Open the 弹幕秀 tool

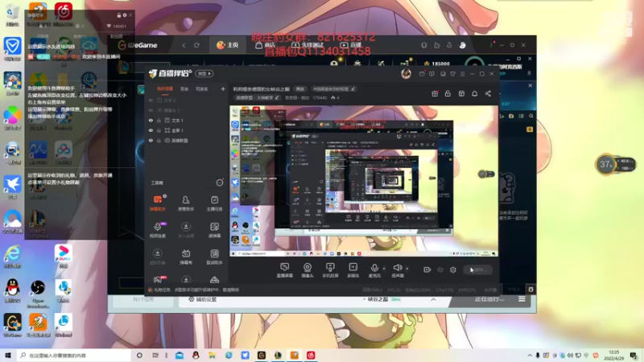[186, 257]
